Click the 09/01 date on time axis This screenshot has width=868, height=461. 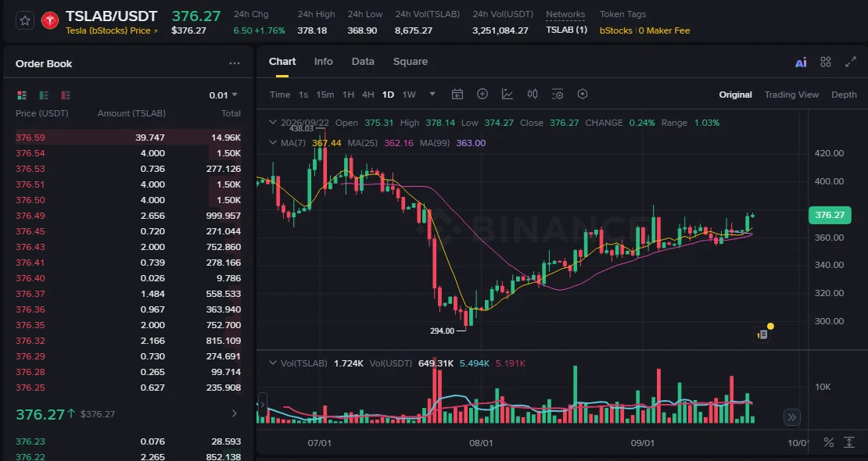(x=643, y=443)
